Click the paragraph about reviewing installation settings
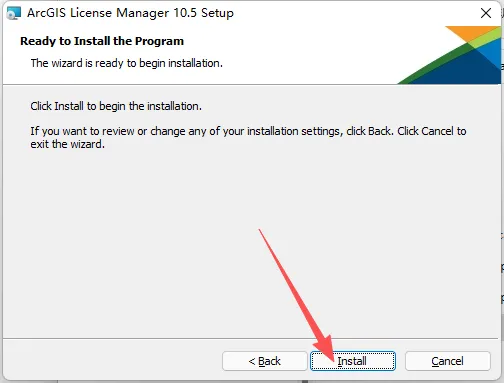Screen dimensions: 504x383 coord(248,138)
